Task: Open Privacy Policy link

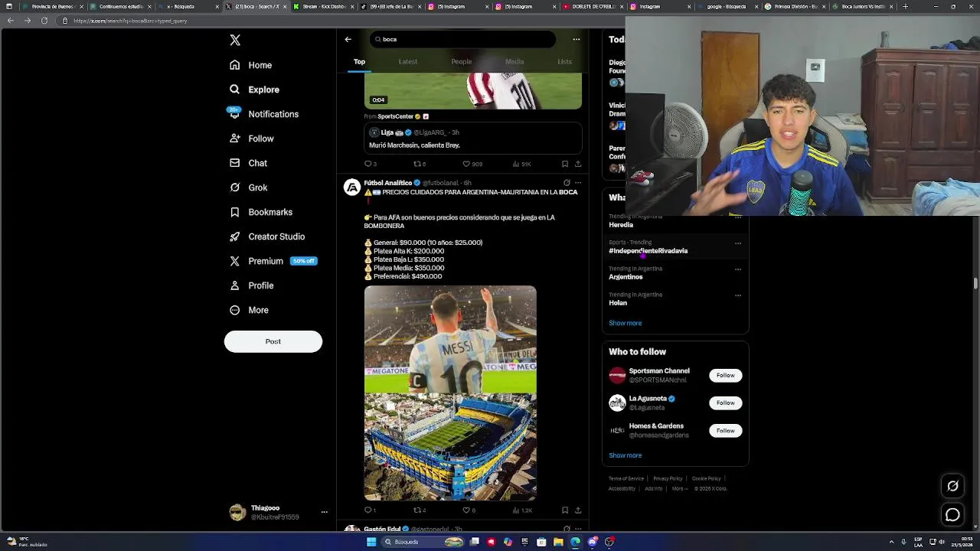Action: pos(668,479)
